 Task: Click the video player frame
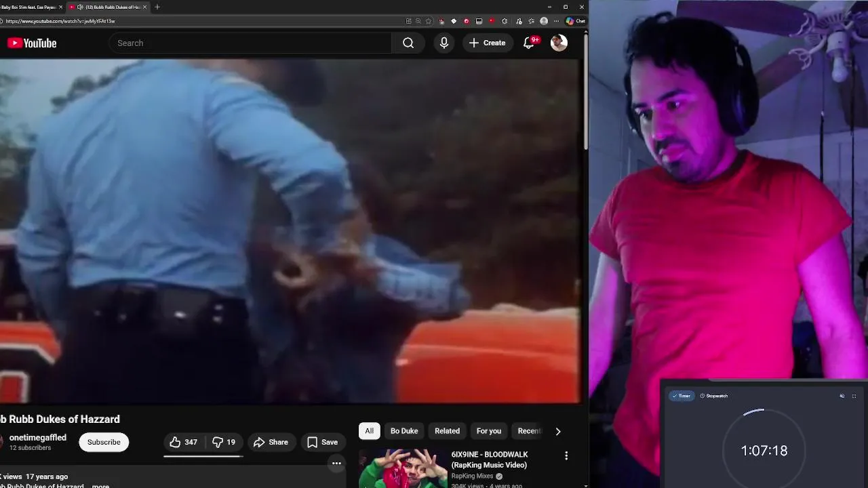point(290,231)
